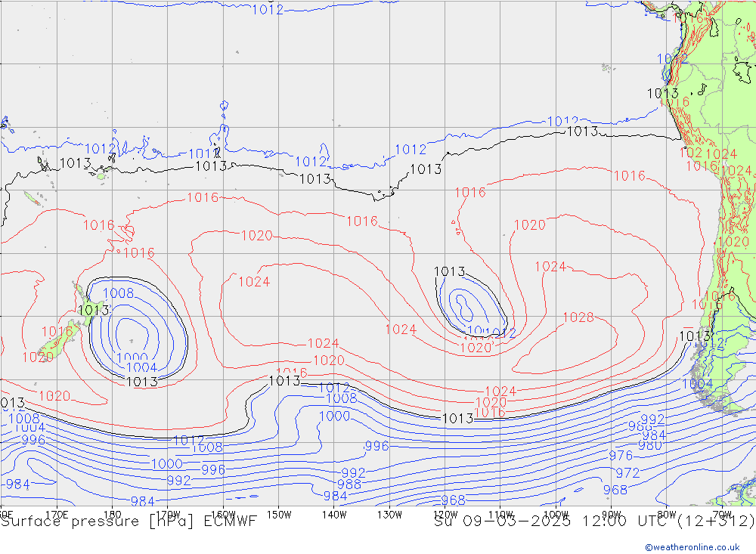Image resolution: width=756 pixels, height=554 pixels.
Task: Click the "90W" longitude label
Action: coord(612,515)
